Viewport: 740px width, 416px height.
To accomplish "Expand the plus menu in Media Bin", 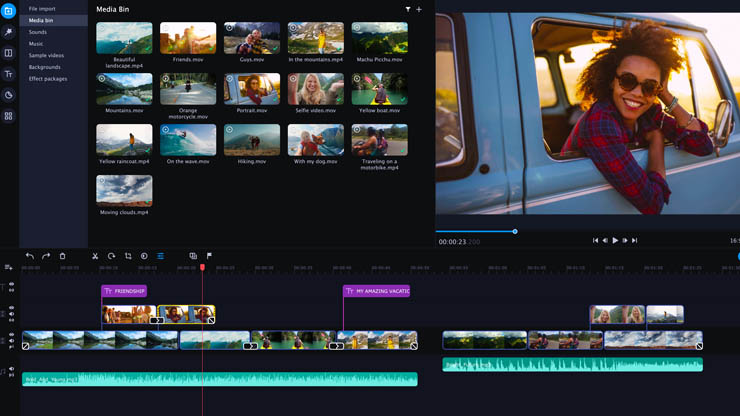I will click(419, 9).
